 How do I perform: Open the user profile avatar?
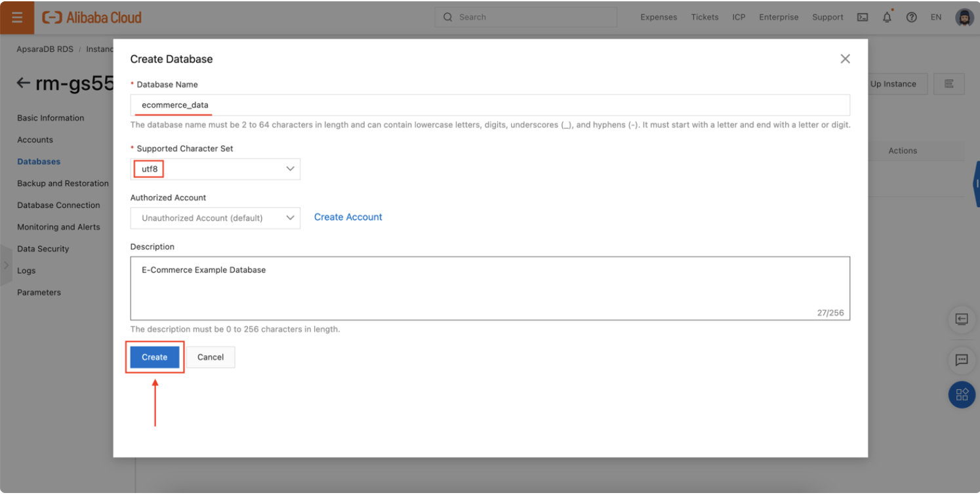pos(964,17)
